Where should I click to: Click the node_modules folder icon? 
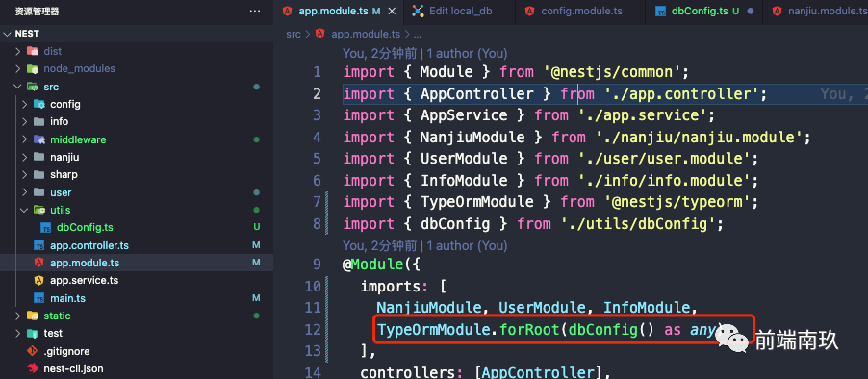pyautogui.click(x=34, y=69)
